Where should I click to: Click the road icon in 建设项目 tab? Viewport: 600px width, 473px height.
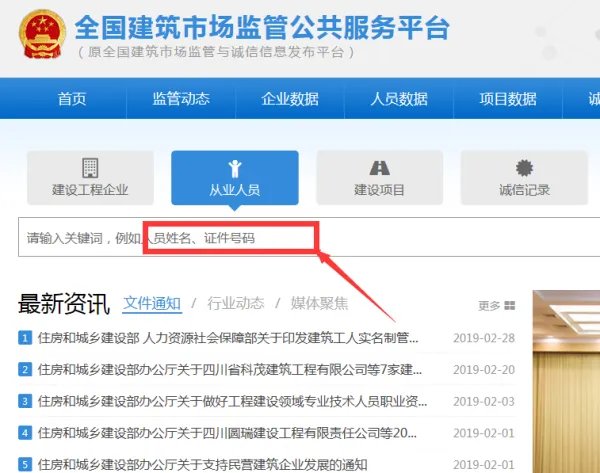[379, 168]
